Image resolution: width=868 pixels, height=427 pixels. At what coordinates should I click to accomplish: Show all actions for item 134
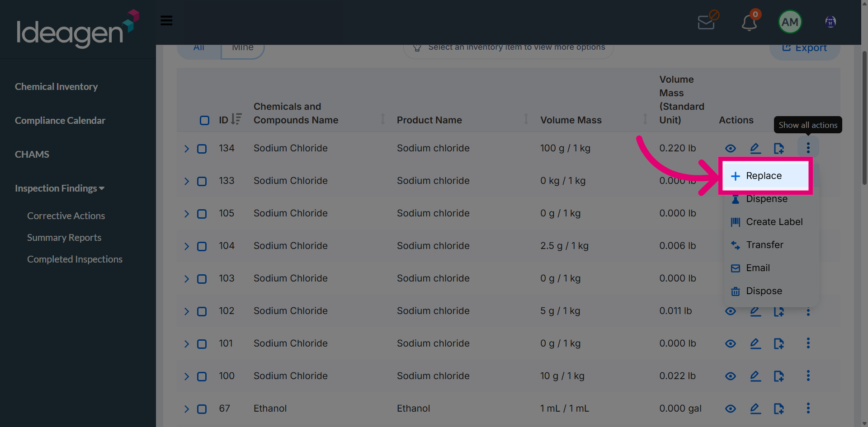pyautogui.click(x=808, y=148)
